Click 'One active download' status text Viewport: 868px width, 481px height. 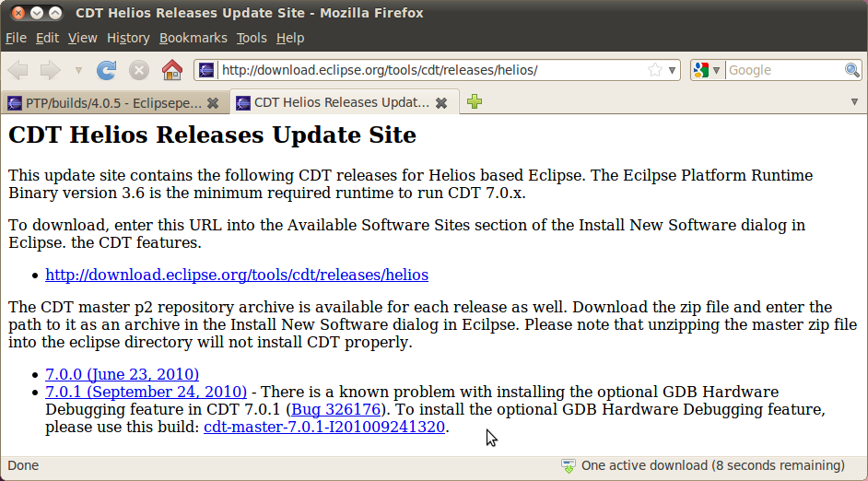(x=713, y=465)
